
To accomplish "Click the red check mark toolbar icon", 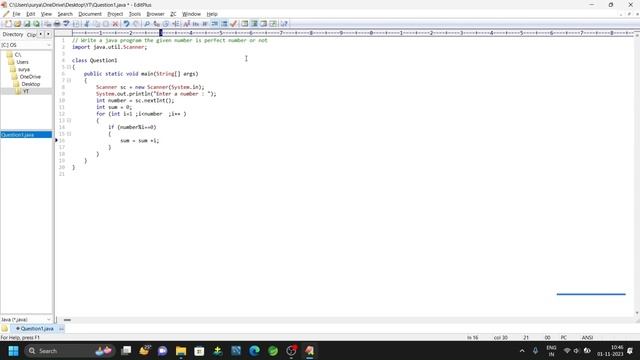I will tap(233, 24).
